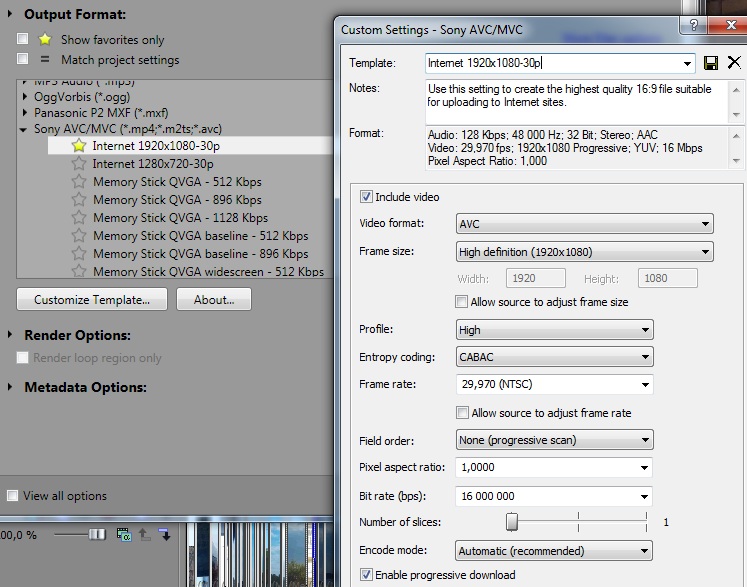Open the Field order dropdown

coord(555,440)
